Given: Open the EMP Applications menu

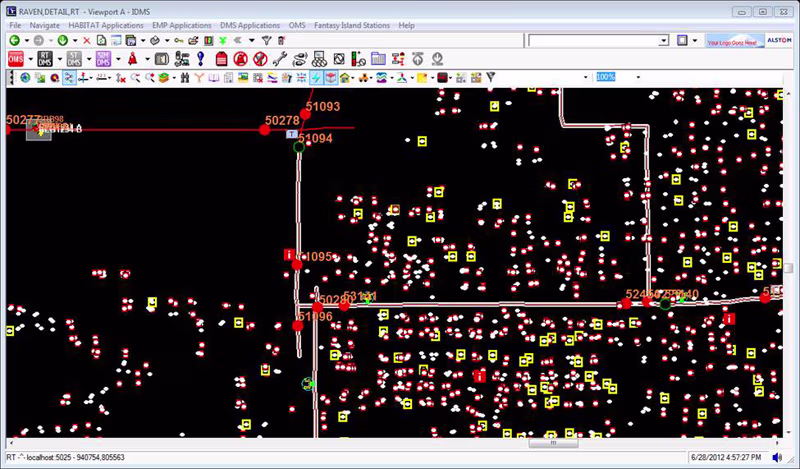Looking at the screenshot, I should pyautogui.click(x=182, y=25).
